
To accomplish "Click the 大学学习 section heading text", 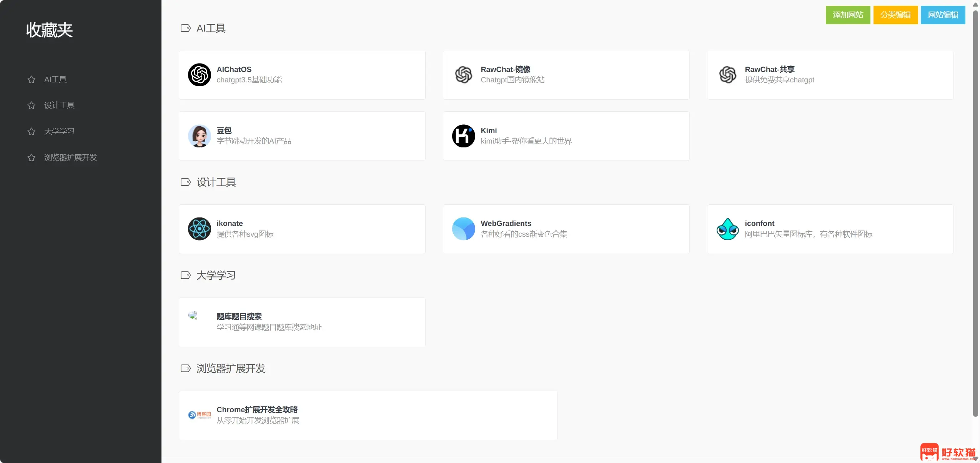I will (x=216, y=275).
